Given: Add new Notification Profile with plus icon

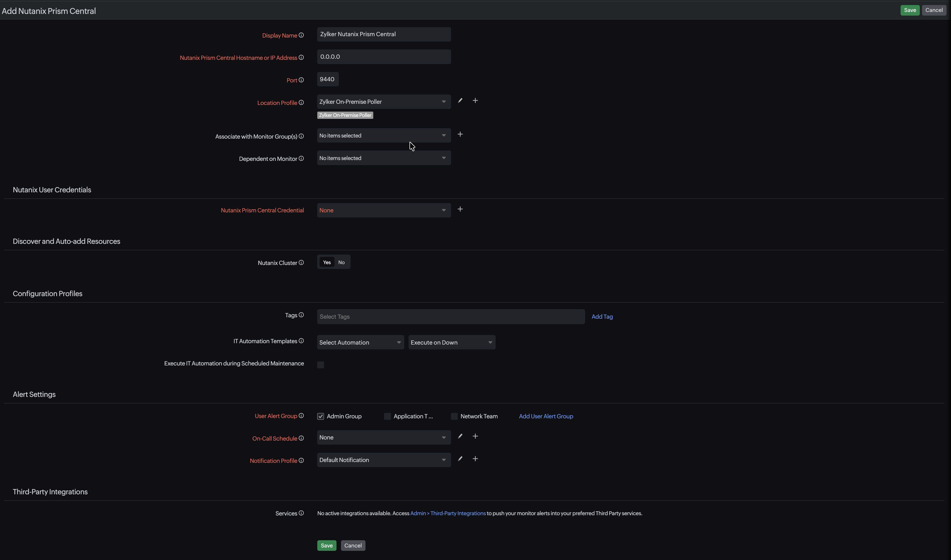Looking at the screenshot, I should pos(475,459).
